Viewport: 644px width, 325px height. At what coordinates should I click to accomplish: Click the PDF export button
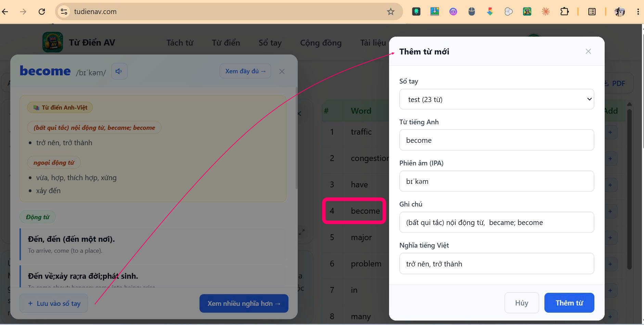616,83
